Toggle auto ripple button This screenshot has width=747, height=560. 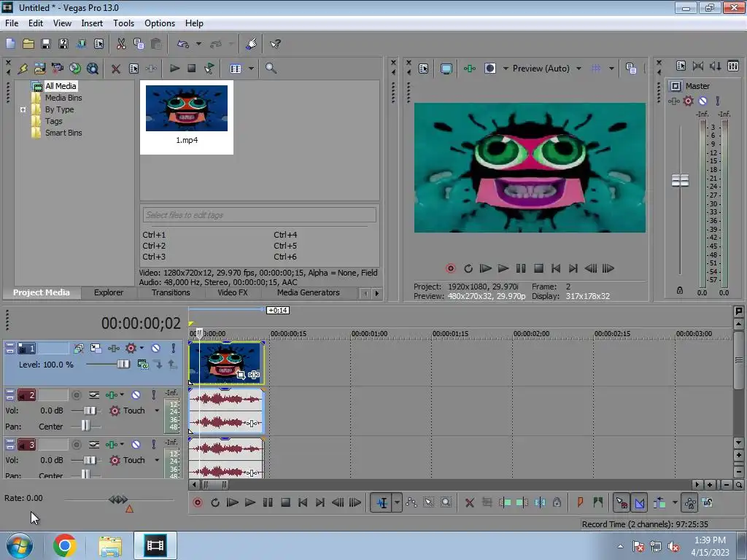point(659,502)
